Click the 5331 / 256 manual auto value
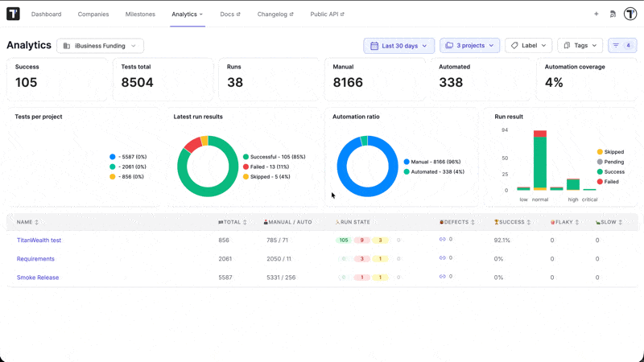 point(281,278)
